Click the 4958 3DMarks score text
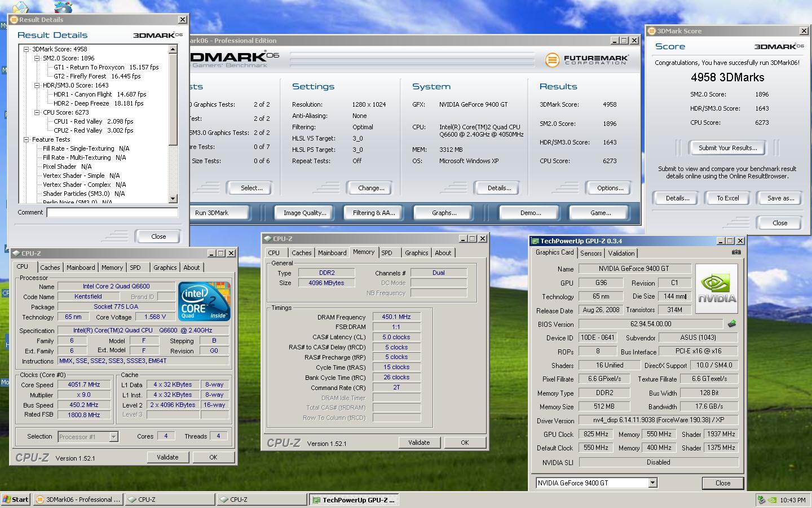Image resolution: width=812 pixels, height=508 pixels. point(727,77)
